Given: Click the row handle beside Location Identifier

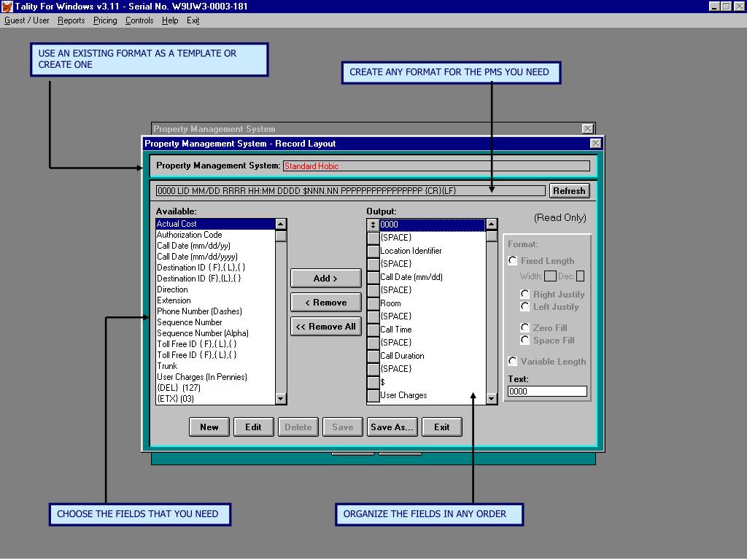Looking at the screenshot, I should coord(373,251).
